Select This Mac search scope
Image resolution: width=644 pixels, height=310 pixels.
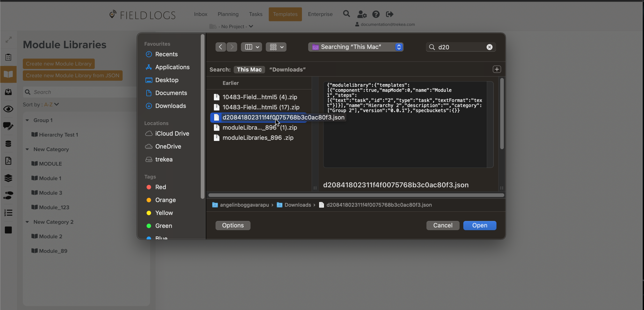(249, 69)
